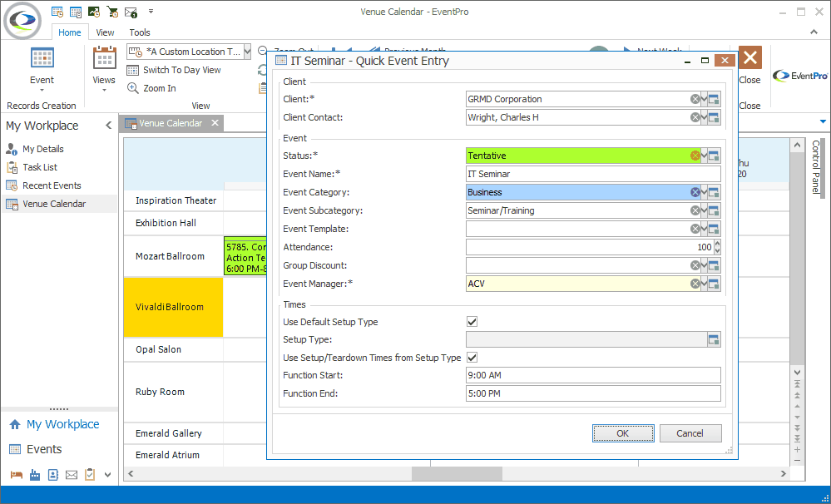Clear the Event Subcategory value
This screenshot has width=831, height=504.
[x=695, y=210]
